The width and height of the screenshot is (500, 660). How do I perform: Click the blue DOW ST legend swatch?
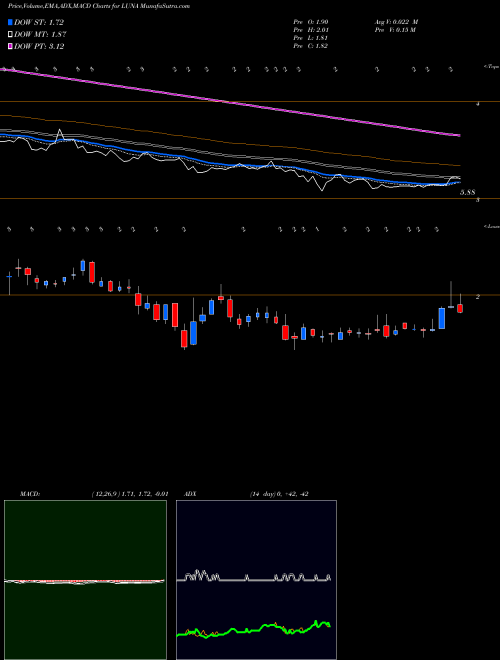[x=10, y=22]
